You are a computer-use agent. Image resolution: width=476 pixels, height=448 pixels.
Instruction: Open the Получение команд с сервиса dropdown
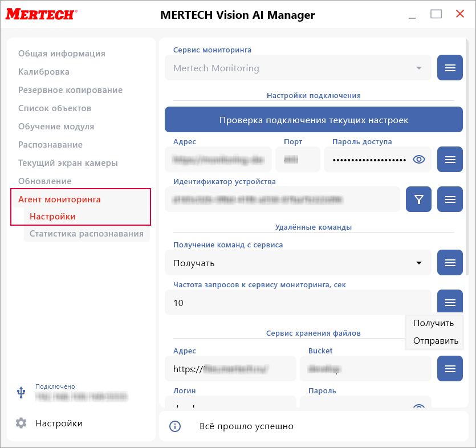(x=298, y=263)
